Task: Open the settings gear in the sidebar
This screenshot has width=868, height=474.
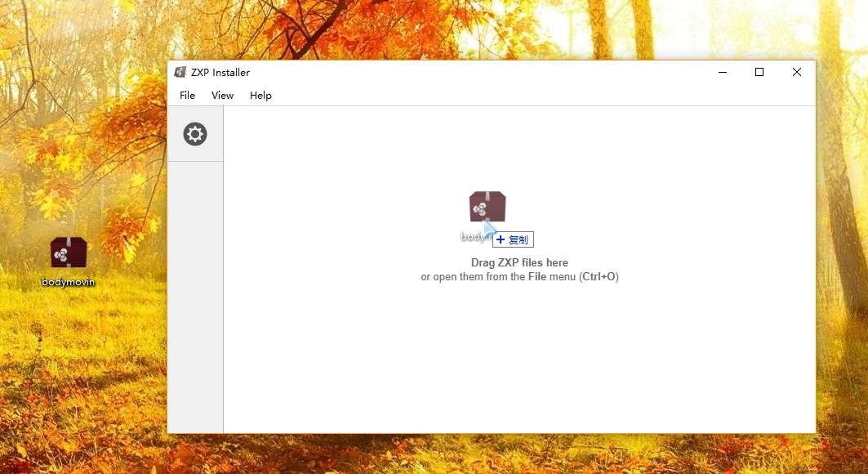Action: point(195,134)
